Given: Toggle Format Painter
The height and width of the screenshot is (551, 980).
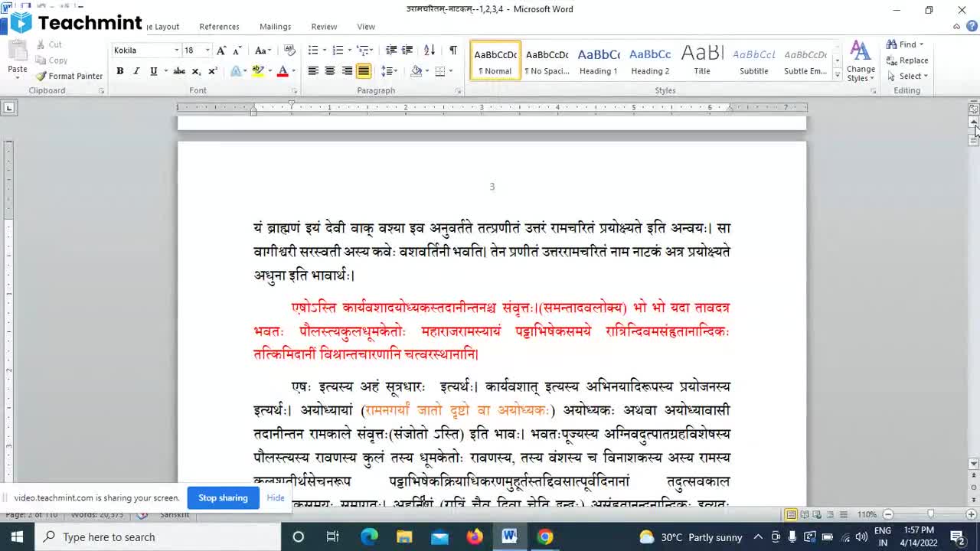Looking at the screenshot, I should tap(69, 76).
